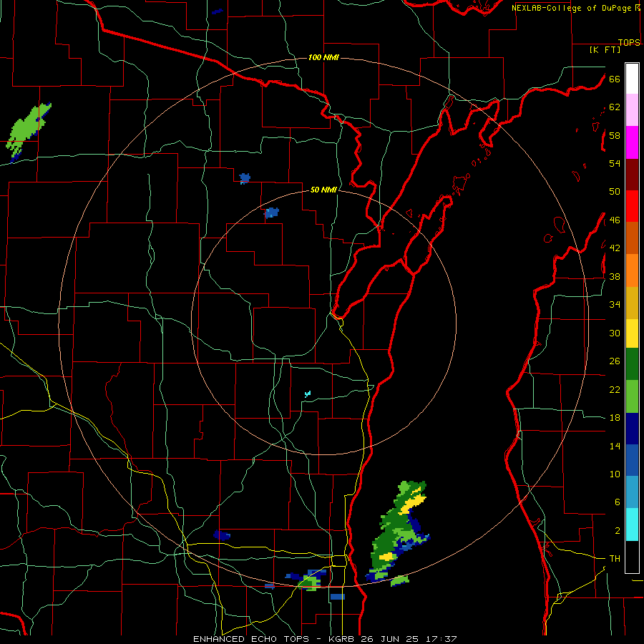Click the "50 NMI" range ring label
644x644 pixels.
pos(323,190)
